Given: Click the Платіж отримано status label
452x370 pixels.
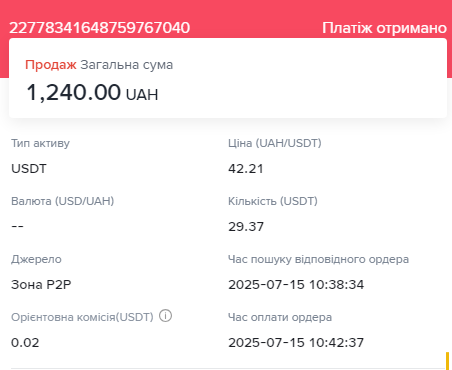Looking at the screenshot, I should tap(384, 28).
